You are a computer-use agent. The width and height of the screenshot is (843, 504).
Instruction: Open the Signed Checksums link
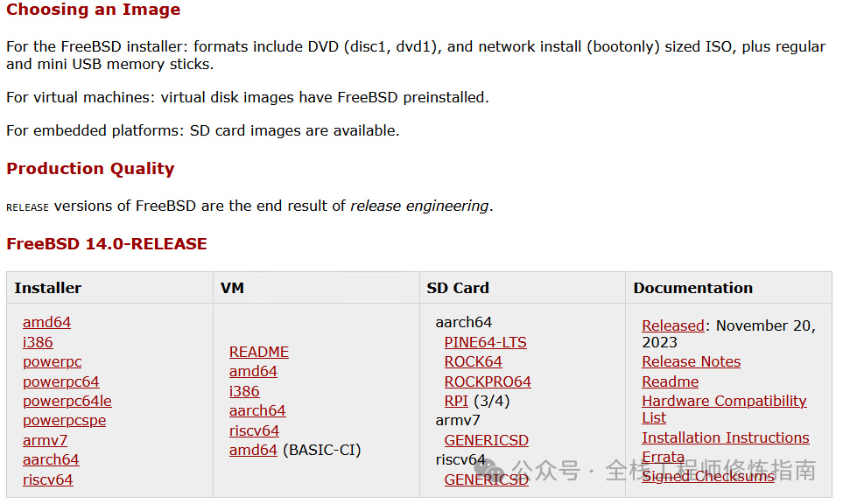707,476
